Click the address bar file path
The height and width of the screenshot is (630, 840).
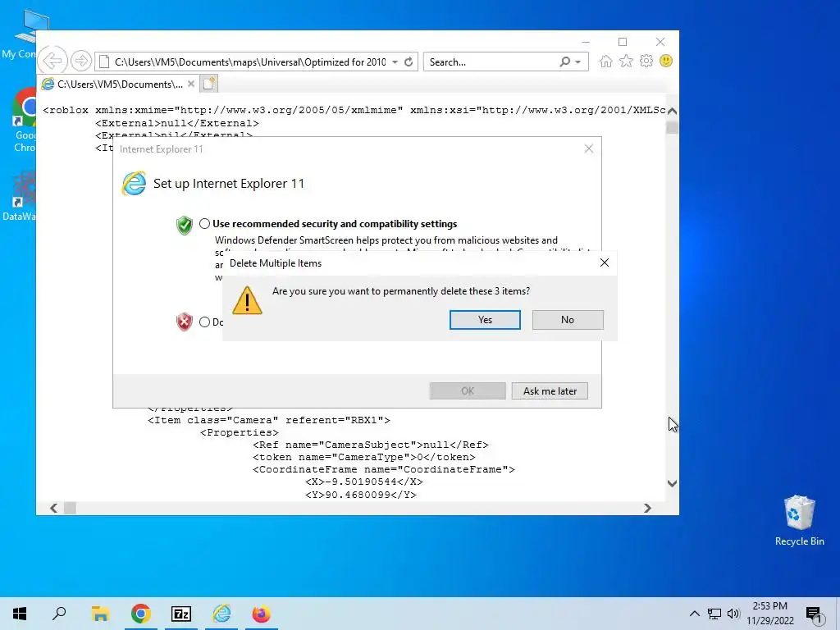(249, 62)
